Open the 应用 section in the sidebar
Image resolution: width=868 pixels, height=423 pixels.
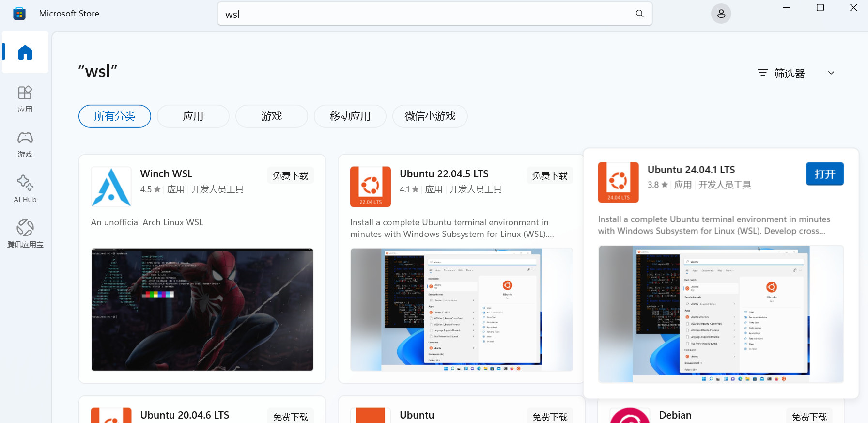(x=25, y=99)
